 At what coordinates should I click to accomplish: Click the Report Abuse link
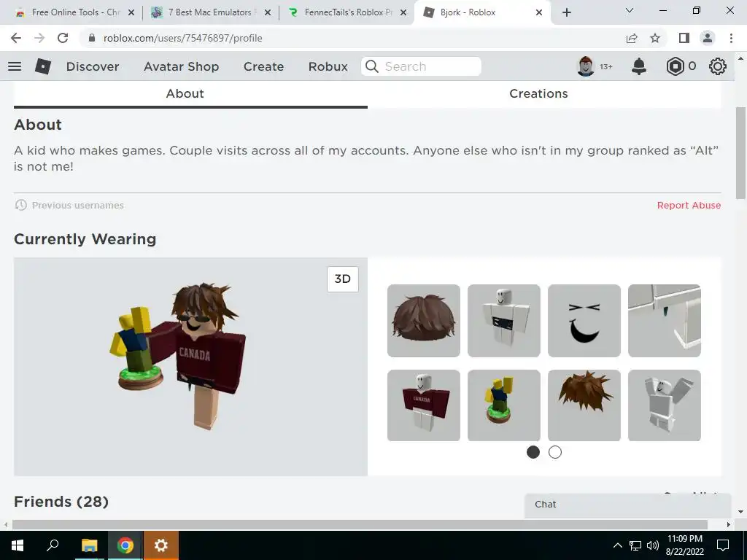(689, 205)
